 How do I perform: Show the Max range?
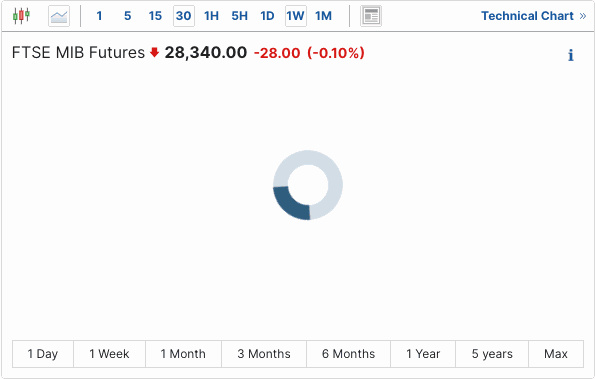(x=556, y=354)
